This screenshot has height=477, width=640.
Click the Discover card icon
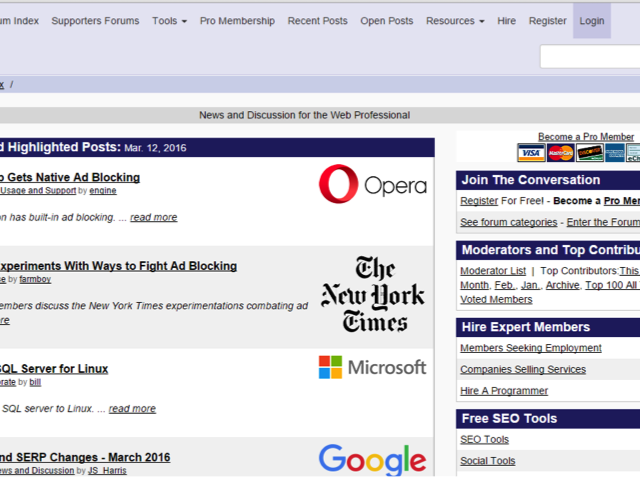point(590,153)
